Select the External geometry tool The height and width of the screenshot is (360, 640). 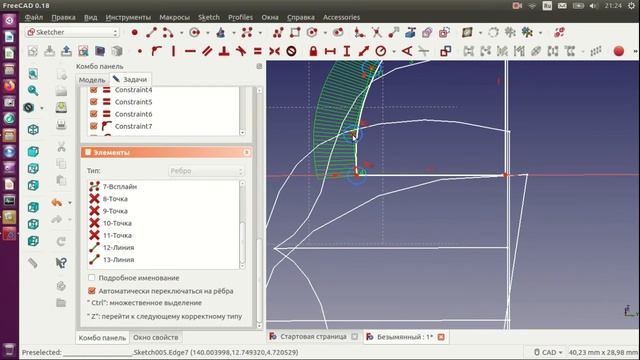(411, 32)
